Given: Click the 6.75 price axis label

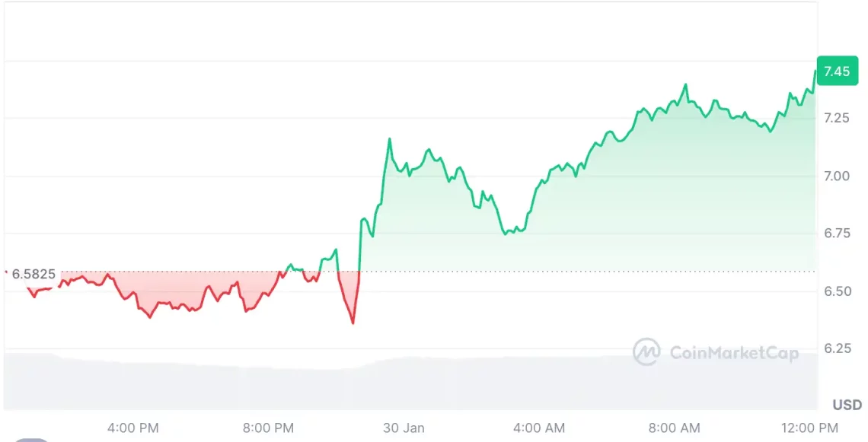Looking at the screenshot, I should (836, 233).
